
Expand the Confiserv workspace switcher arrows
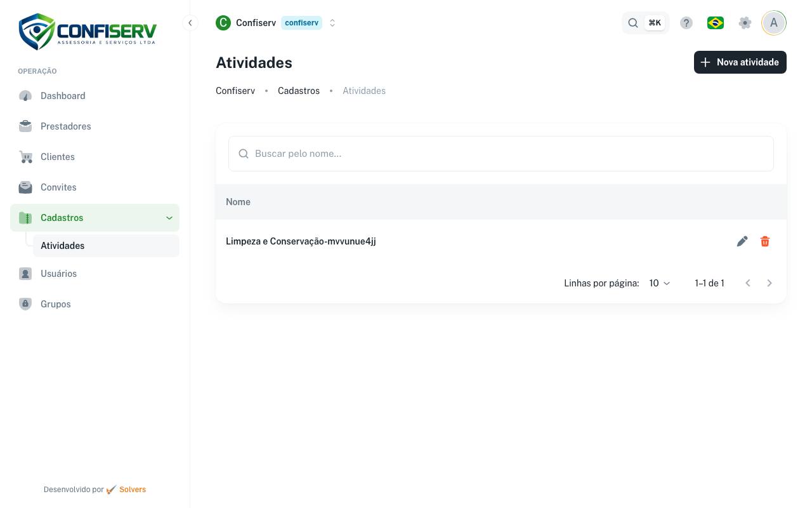pos(332,23)
